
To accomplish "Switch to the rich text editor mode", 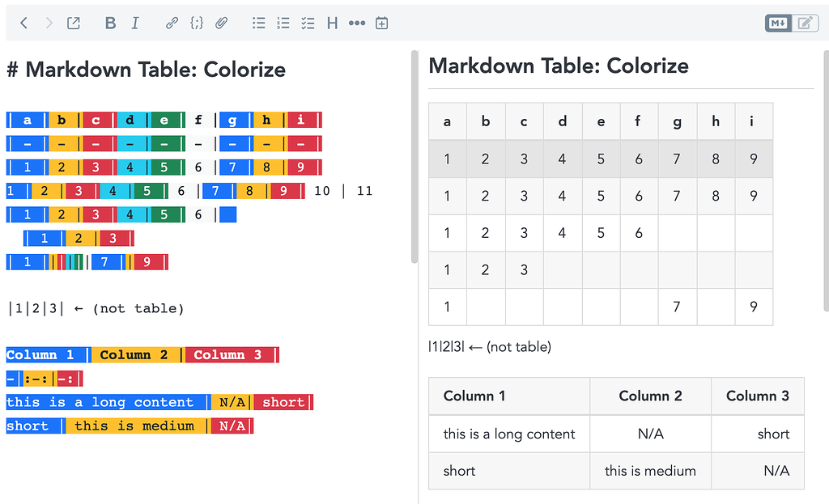I will coord(804,23).
